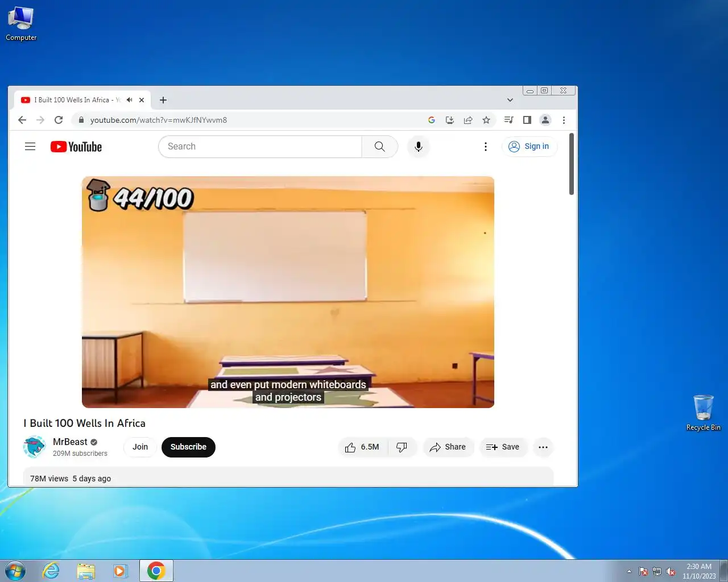
Task: Go forward in Chrome
Action: coord(40,120)
